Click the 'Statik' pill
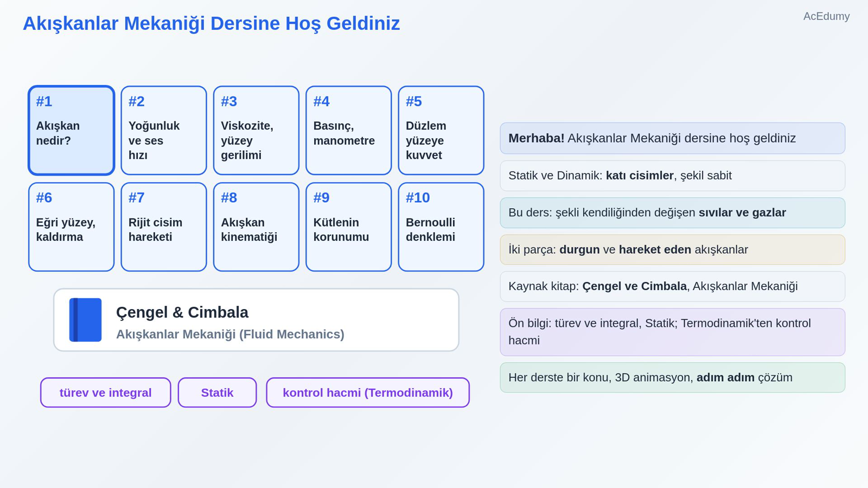The width and height of the screenshot is (868, 488). click(x=218, y=393)
